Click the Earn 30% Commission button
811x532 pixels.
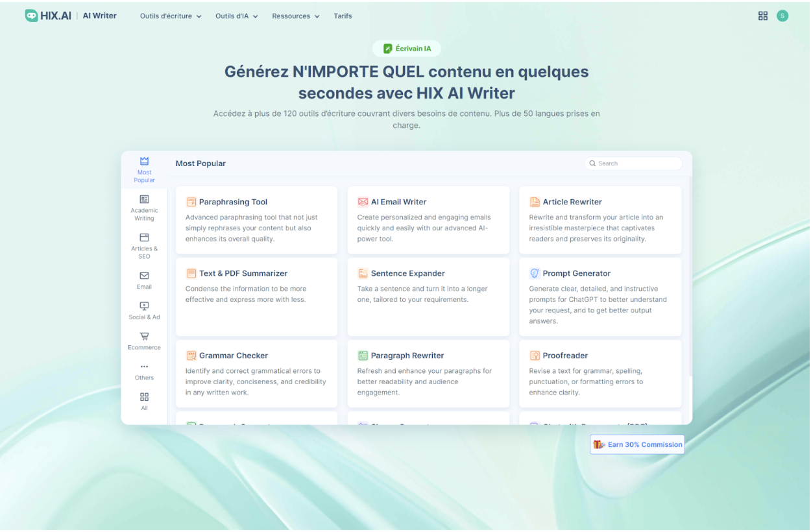click(637, 444)
